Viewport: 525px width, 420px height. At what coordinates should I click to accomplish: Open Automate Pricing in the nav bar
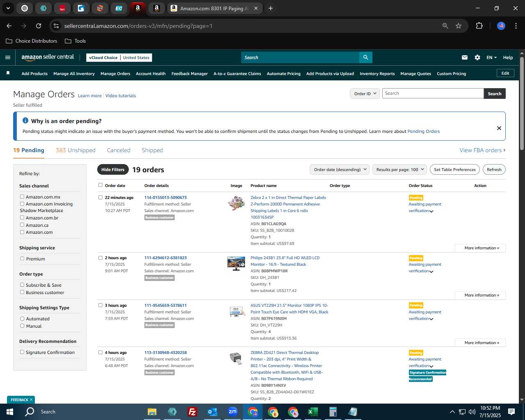coord(283,74)
